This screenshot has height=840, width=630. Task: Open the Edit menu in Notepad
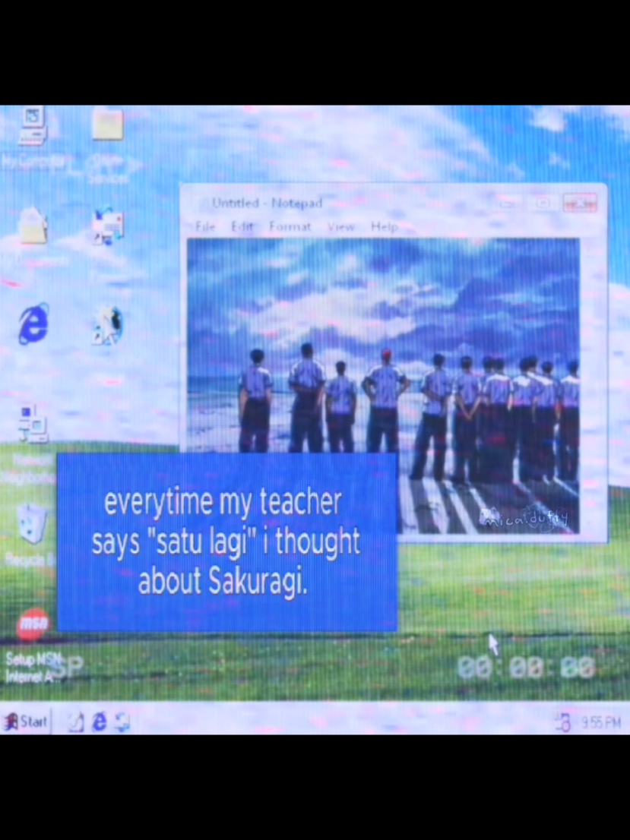(x=242, y=226)
